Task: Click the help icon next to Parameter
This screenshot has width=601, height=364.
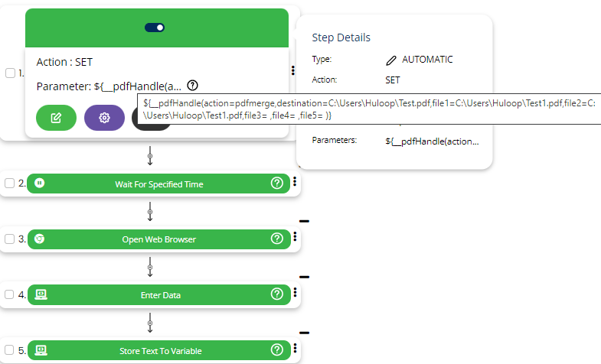Action: [x=193, y=86]
